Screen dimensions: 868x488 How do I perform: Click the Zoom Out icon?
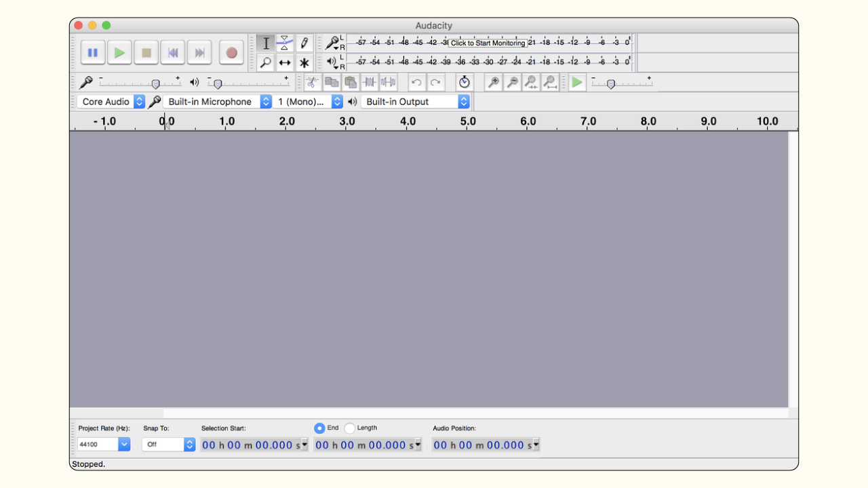pyautogui.click(x=513, y=83)
